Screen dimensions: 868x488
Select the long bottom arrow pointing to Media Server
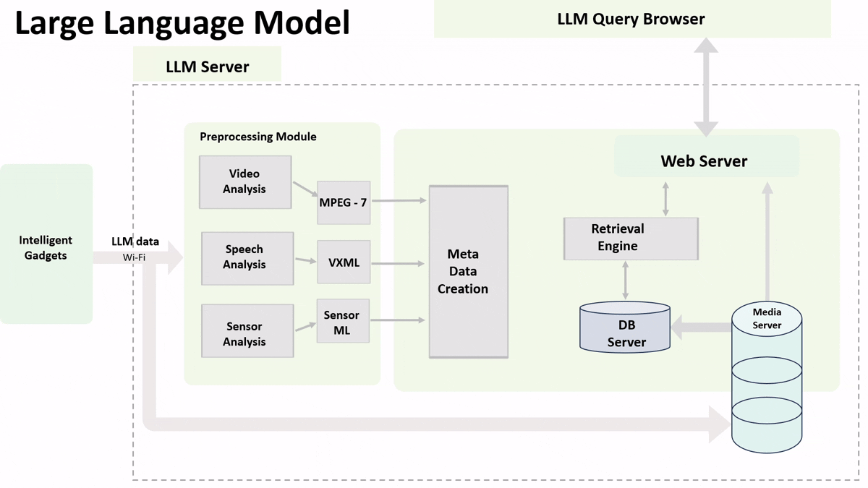434,424
